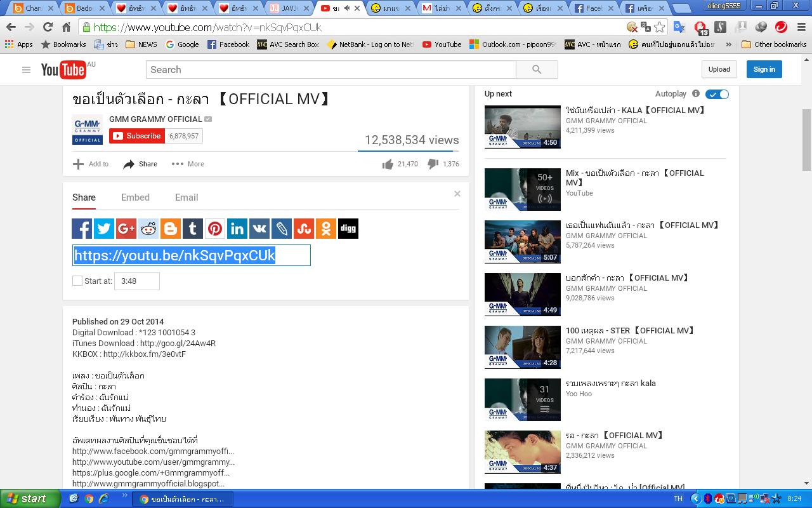
Task: Share the video on Google+
Action: [x=126, y=229]
